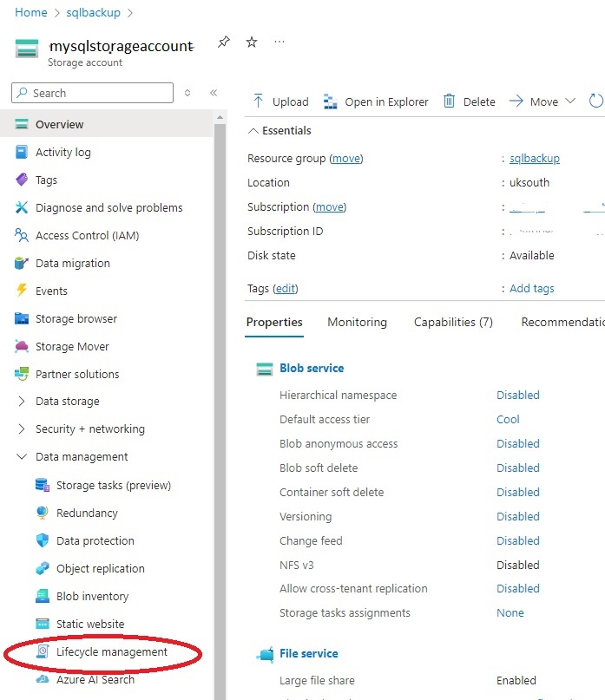Click the sidebar scrollbar up arrow
Screen dimensions: 605x700
coord(220,117)
